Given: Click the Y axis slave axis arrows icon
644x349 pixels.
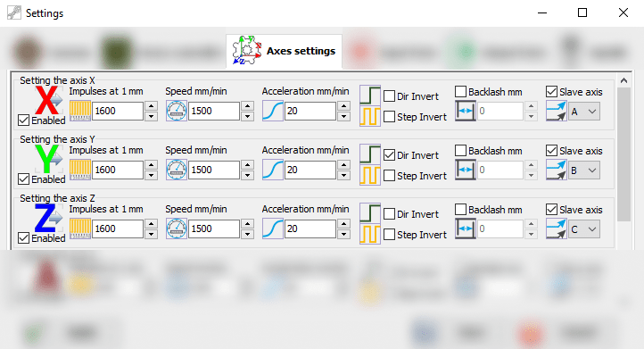Looking at the screenshot, I should coord(556,170).
